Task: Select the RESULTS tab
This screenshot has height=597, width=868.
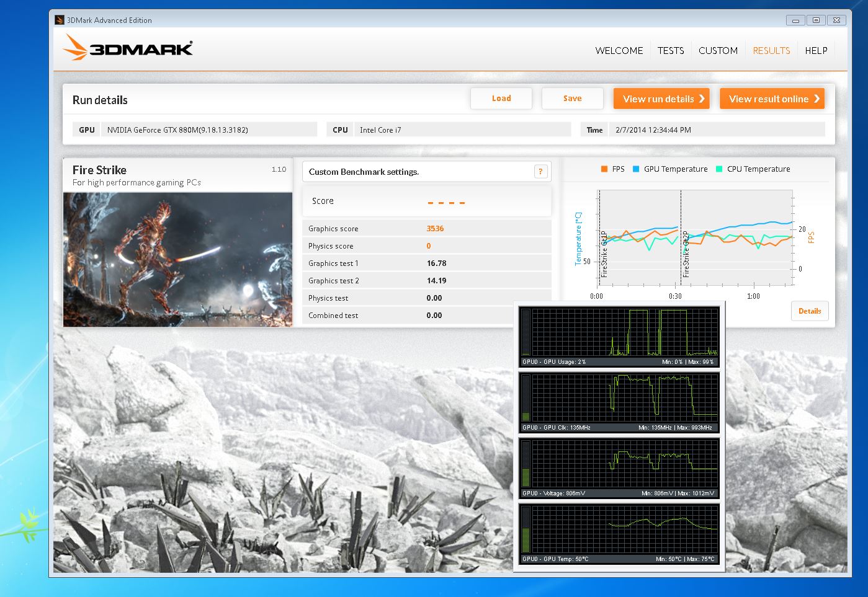Action: [x=771, y=51]
